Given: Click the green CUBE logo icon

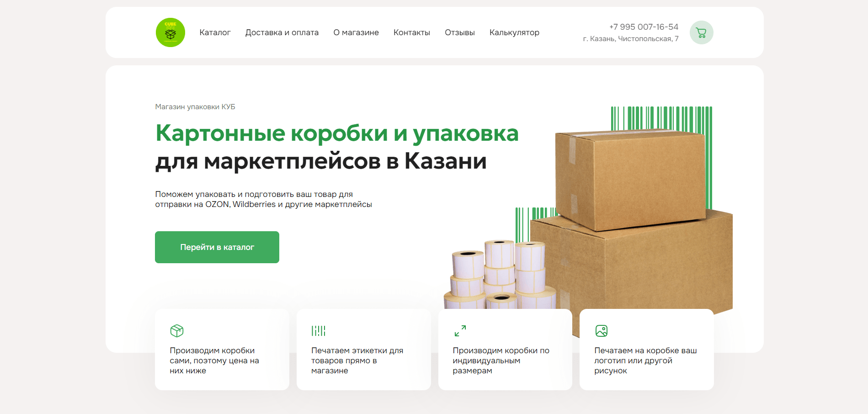Looking at the screenshot, I should (170, 32).
